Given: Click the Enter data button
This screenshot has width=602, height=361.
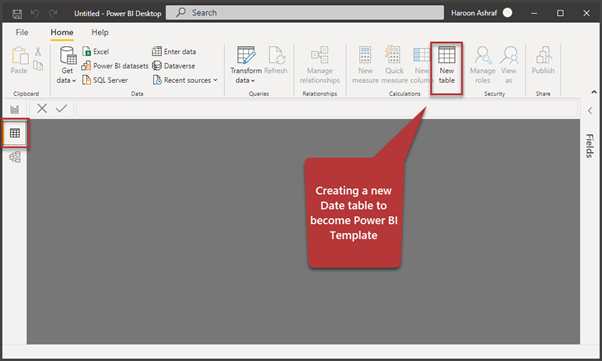Looking at the screenshot, I should pos(174,51).
